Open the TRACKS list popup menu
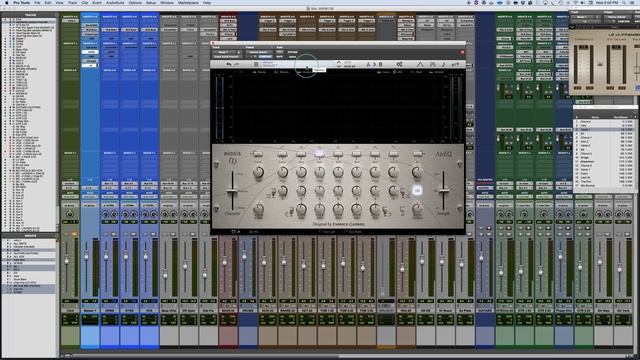640x360 pixels. coord(56,15)
